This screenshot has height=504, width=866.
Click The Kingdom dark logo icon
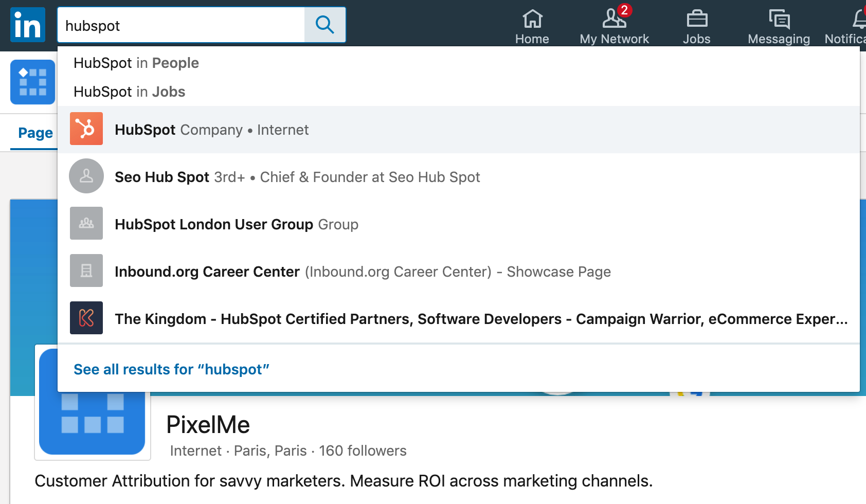[86, 318]
